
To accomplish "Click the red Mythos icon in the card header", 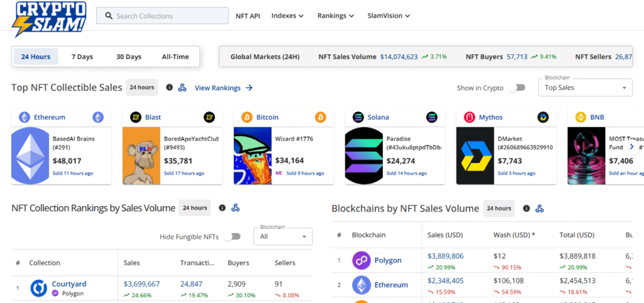I will point(469,117).
